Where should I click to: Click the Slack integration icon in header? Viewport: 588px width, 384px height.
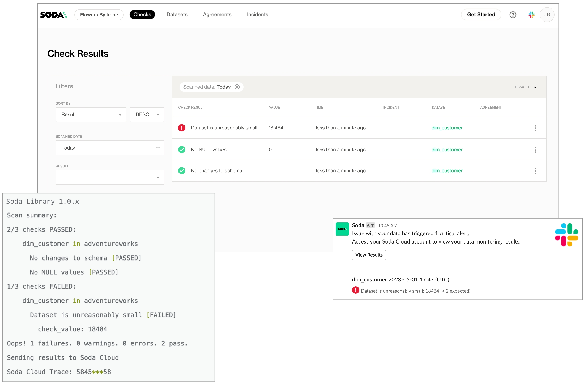(x=531, y=15)
